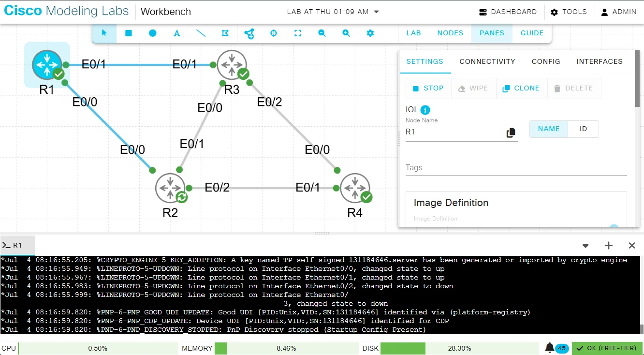Fit the topology to screen

[x=298, y=33]
